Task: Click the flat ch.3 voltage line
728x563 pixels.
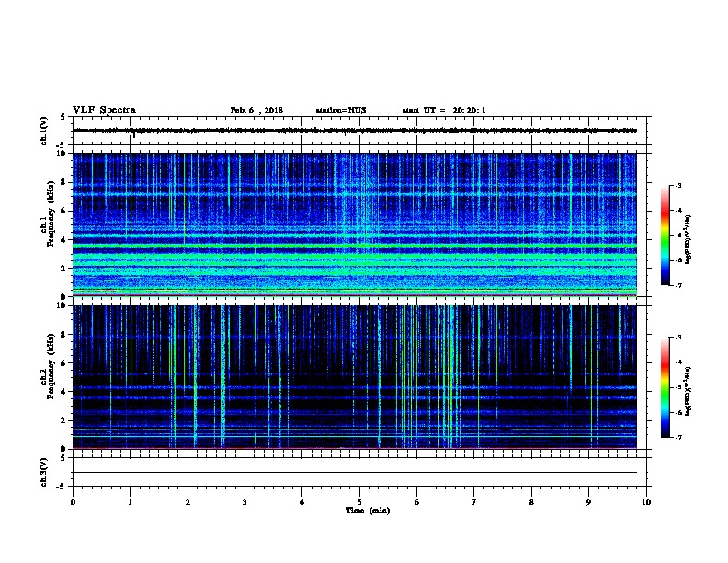Action: click(354, 473)
